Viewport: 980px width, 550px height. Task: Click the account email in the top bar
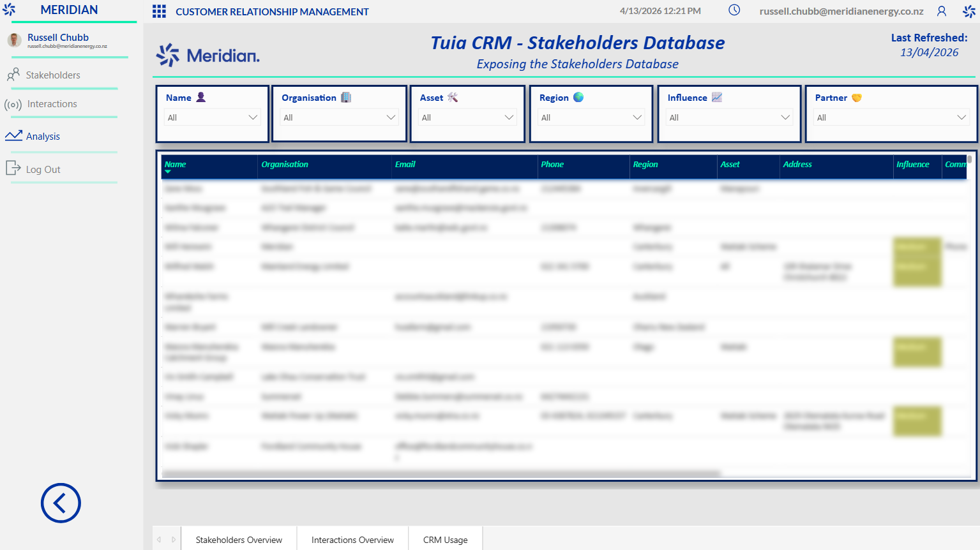click(841, 11)
